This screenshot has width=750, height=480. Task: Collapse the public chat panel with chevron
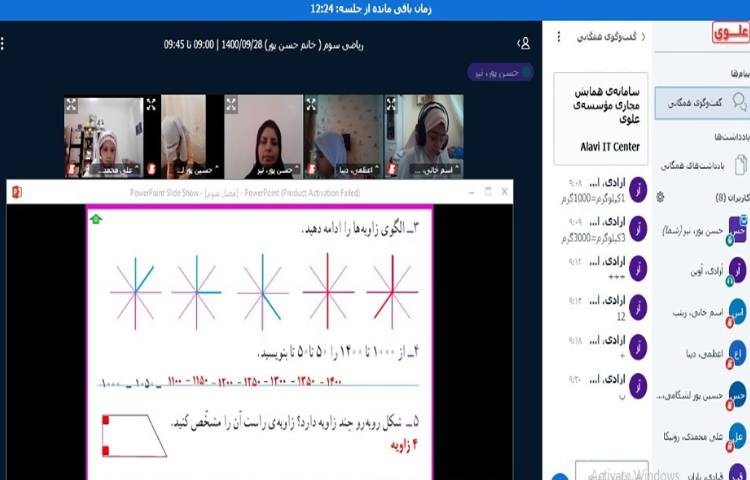click(x=642, y=37)
